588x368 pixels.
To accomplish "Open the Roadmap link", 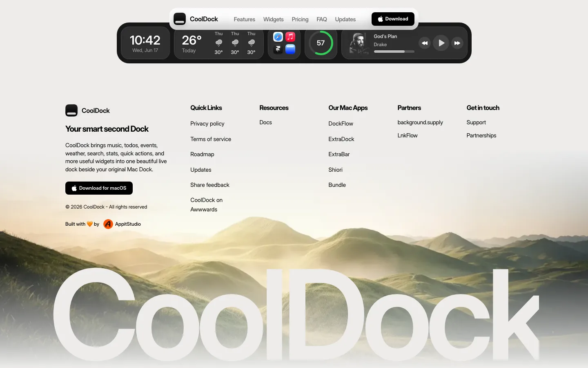I will coord(202,154).
